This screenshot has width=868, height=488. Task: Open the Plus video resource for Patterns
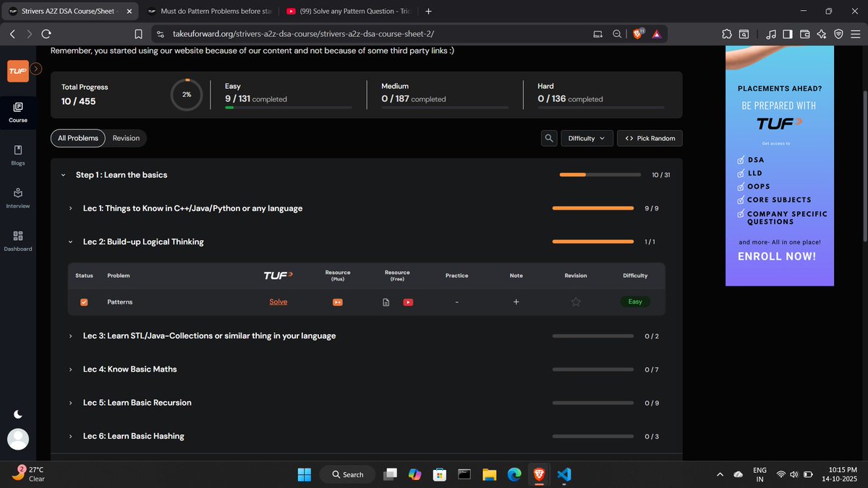pyautogui.click(x=337, y=302)
